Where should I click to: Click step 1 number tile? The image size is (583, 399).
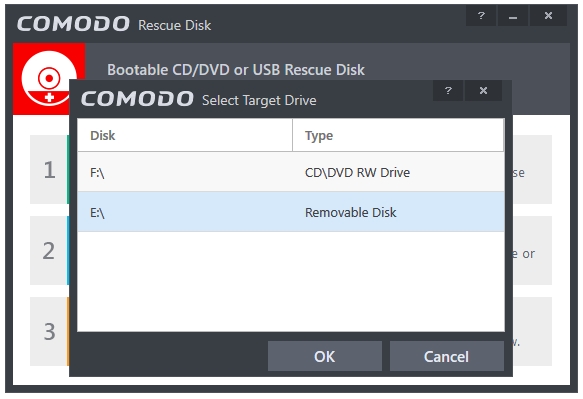49,170
